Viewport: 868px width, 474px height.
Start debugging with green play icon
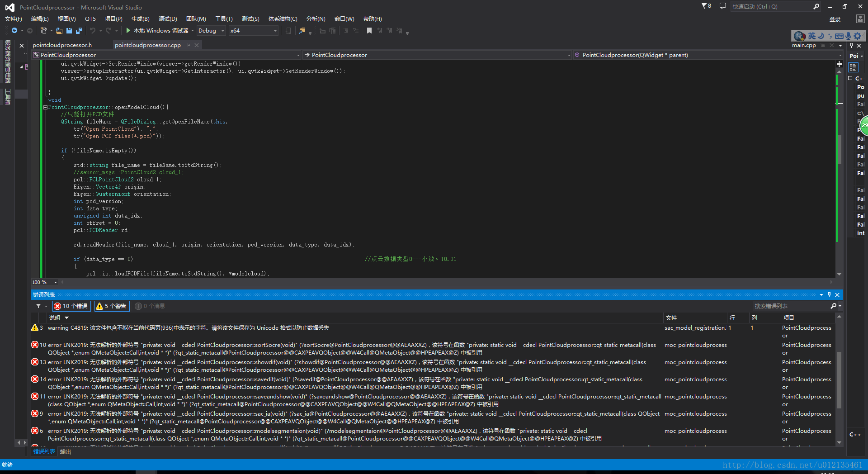[128, 31]
